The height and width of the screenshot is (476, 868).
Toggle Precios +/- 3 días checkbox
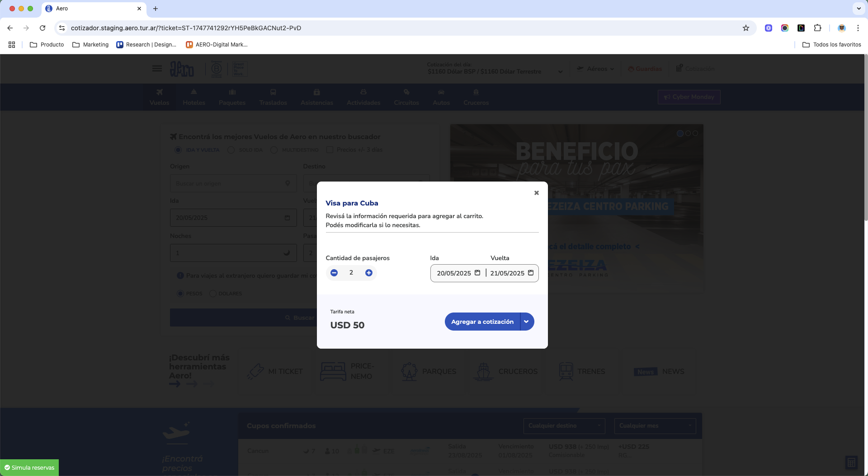point(330,150)
